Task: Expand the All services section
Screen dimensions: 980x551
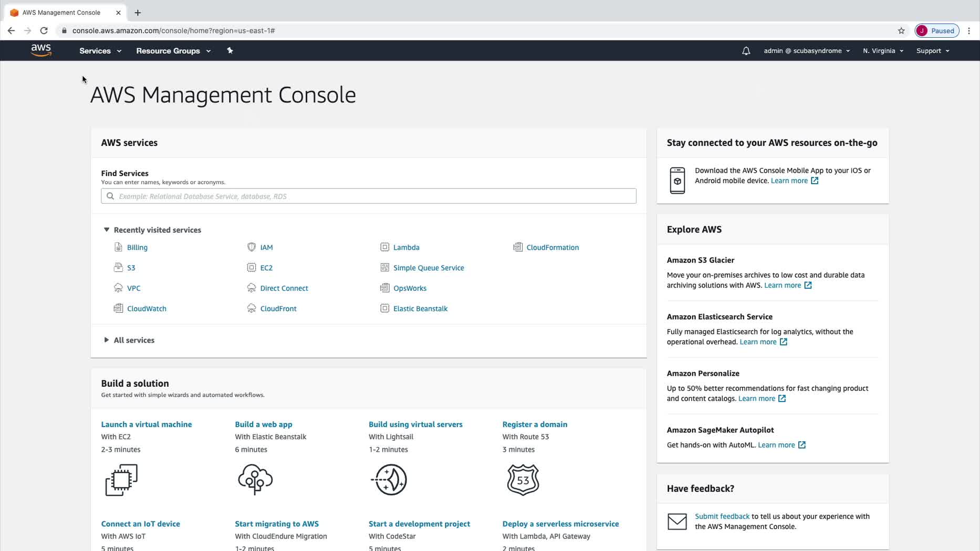Action: (129, 340)
